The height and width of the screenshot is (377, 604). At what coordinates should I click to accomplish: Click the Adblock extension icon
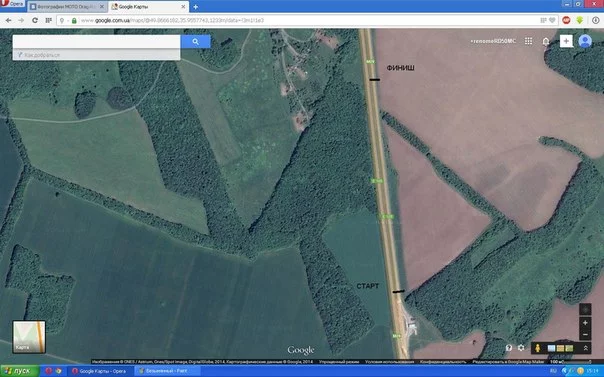coord(566,20)
